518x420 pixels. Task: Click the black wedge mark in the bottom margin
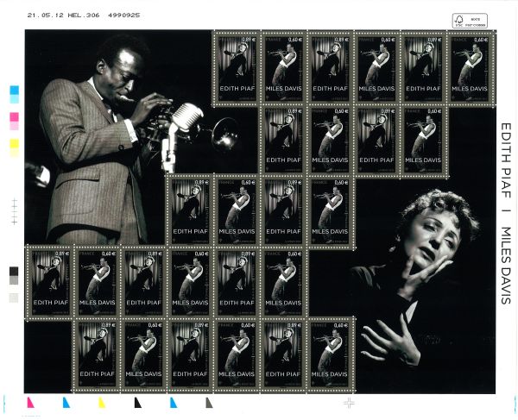pos(138,403)
